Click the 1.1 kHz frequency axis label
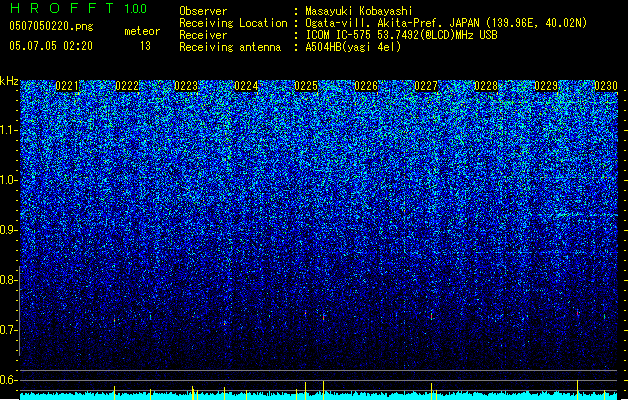Viewport: 629px width, 400px height. pyautogui.click(x=8, y=130)
